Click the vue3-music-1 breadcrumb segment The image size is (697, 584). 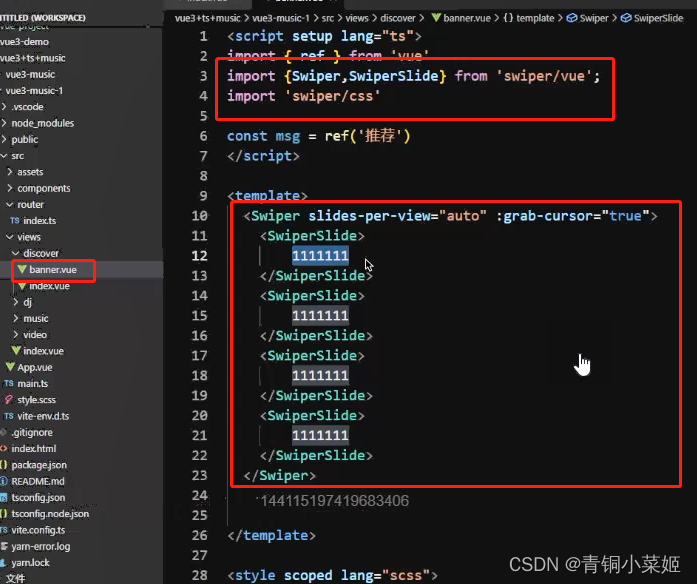coord(281,18)
